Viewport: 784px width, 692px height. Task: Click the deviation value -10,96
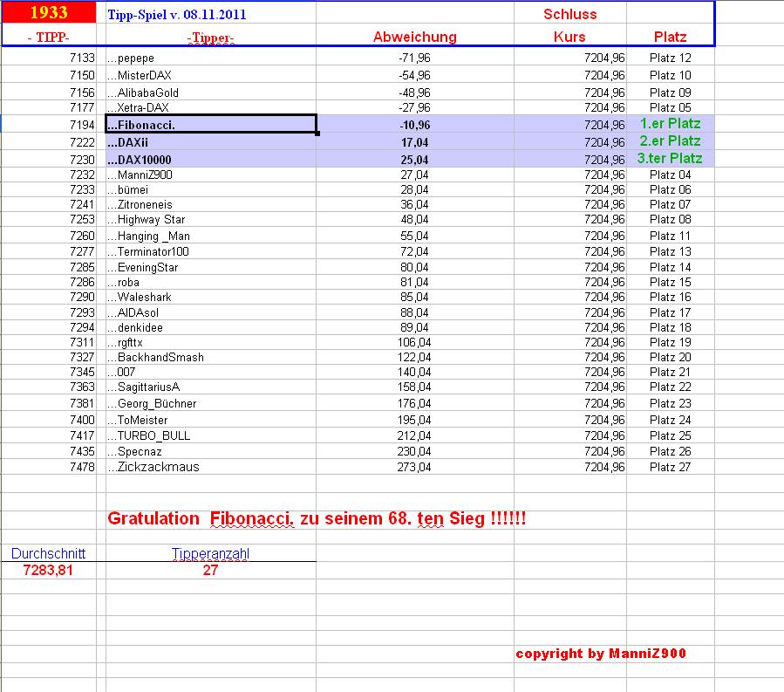414,125
